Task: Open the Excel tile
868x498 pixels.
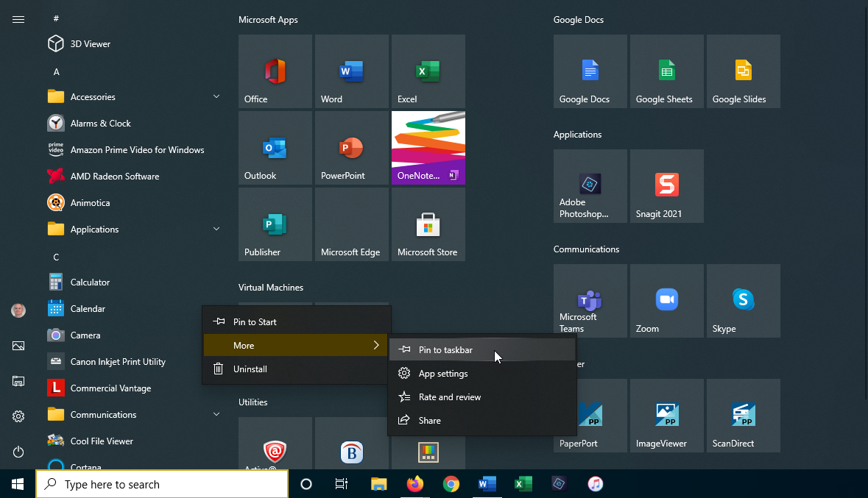Action: coord(428,71)
